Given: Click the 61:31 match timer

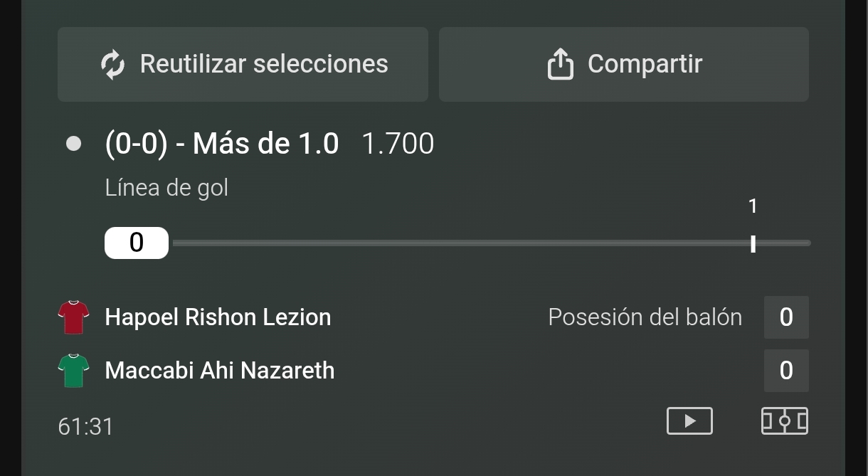Looking at the screenshot, I should click(85, 426).
